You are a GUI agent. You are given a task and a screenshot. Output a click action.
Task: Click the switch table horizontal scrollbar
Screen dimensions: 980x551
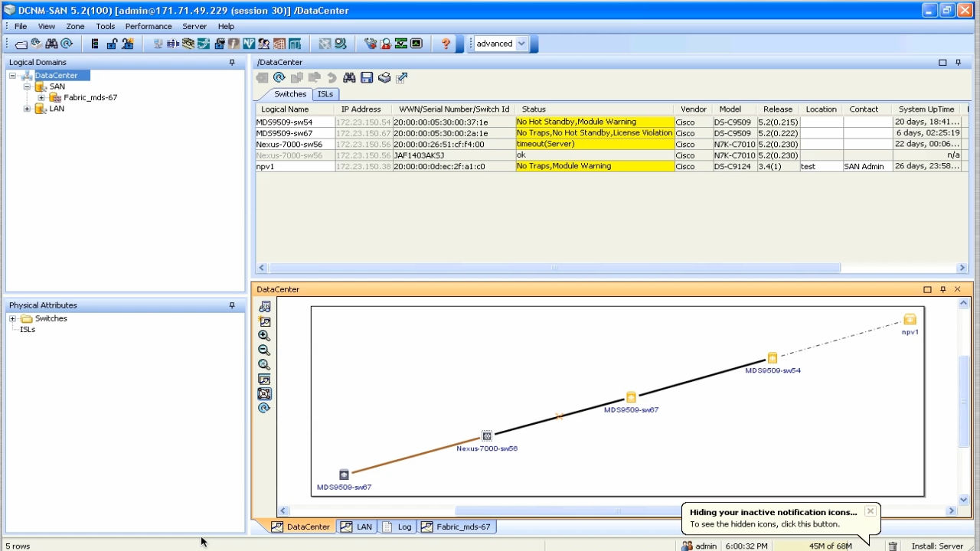tap(554, 268)
